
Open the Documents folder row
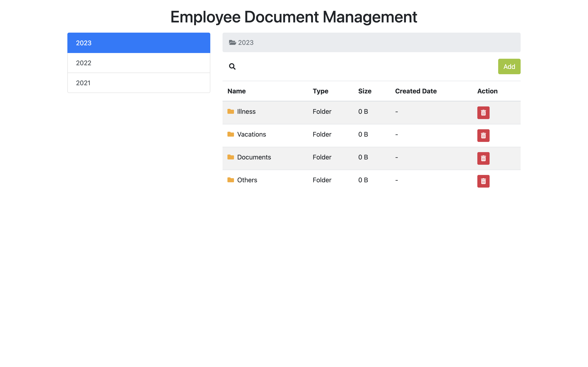point(254,157)
